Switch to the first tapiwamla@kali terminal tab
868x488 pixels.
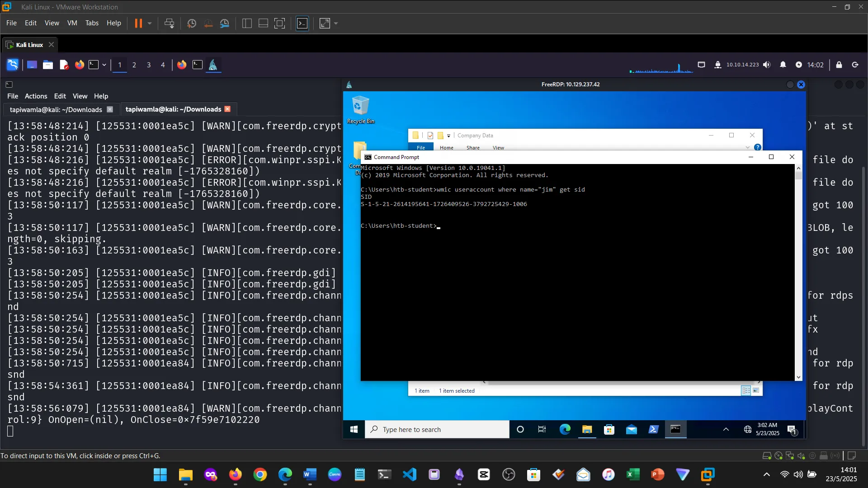56,110
